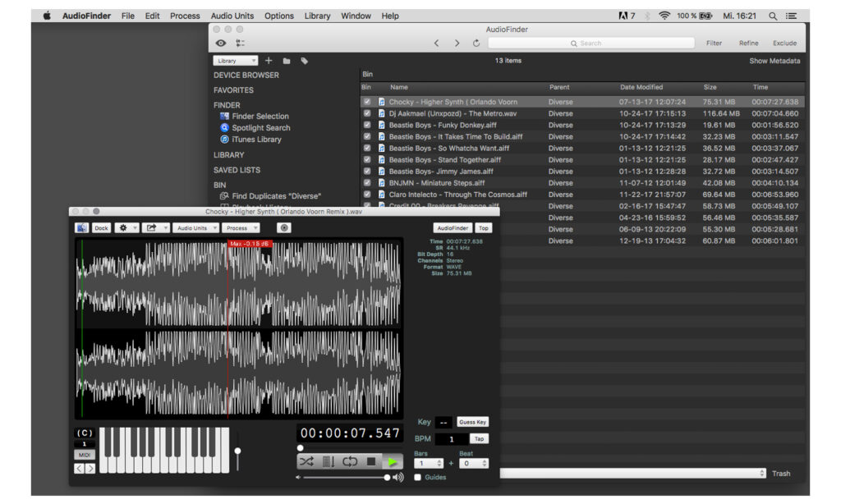Uncheck Bin checkbox for It Takes Time To Build
This screenshot has width=841, height=504.
367,137
